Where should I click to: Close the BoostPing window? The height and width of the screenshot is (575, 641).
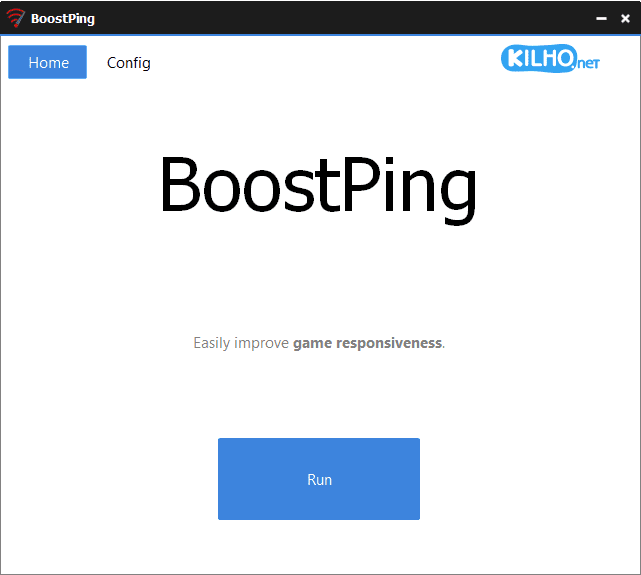point(625,18)
